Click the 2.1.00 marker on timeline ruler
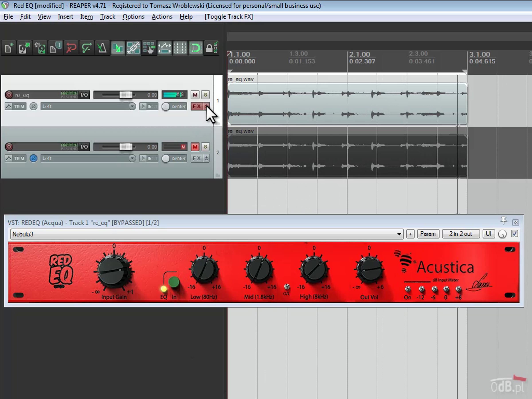 360,54
